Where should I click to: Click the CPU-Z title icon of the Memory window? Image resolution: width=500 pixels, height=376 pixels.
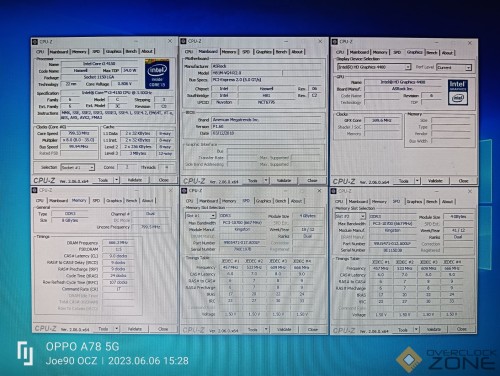(35, 190)
